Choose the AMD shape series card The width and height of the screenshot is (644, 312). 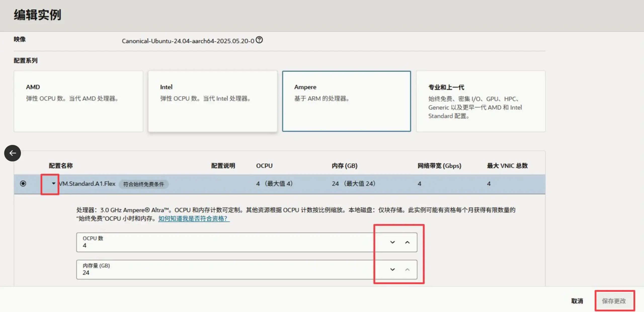[x=78, y=101]
